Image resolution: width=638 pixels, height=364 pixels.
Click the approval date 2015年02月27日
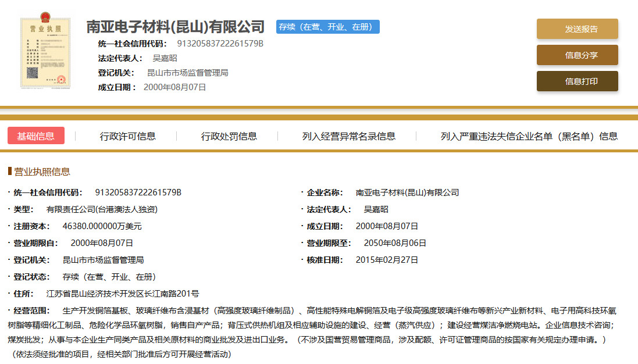click(x=387, y=260)
